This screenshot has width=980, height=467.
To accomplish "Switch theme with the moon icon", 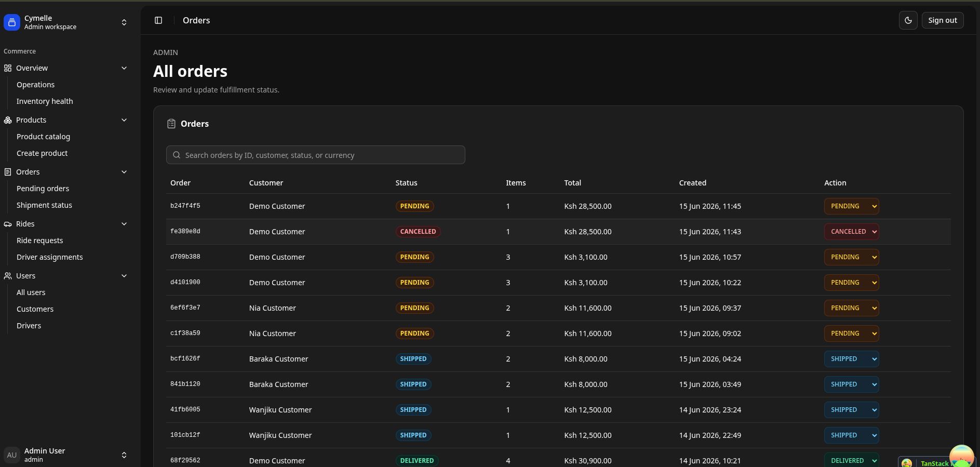I will (908, 20).
